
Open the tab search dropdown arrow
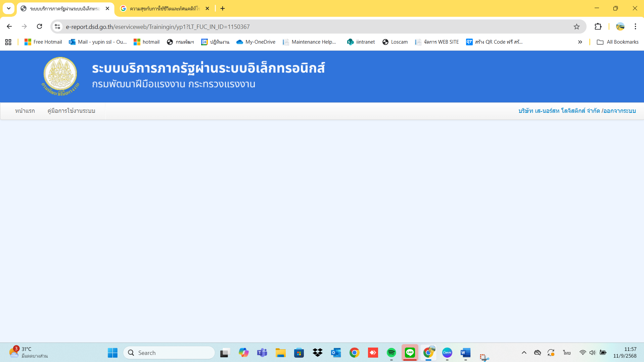(x=9, y=8)
